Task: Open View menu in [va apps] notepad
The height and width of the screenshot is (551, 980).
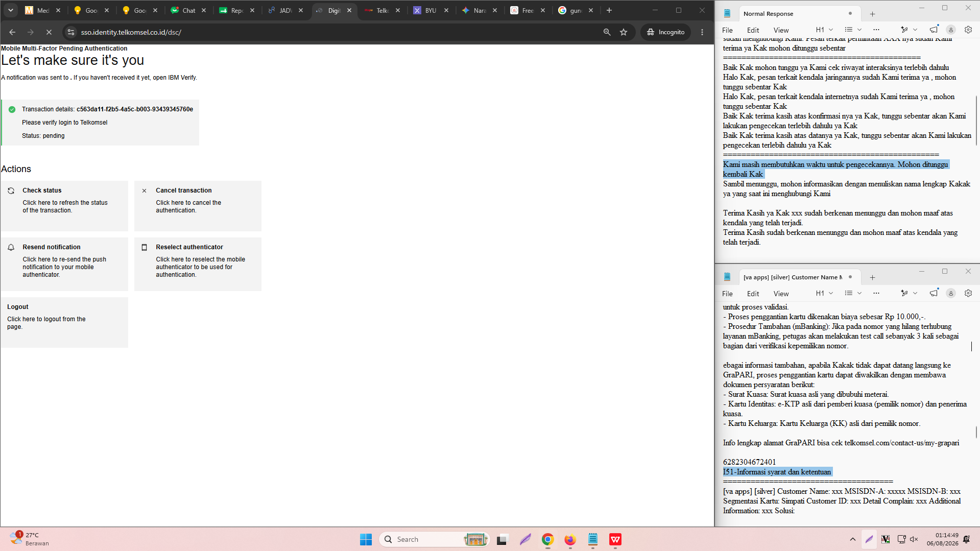Action: tap(781, 294)
